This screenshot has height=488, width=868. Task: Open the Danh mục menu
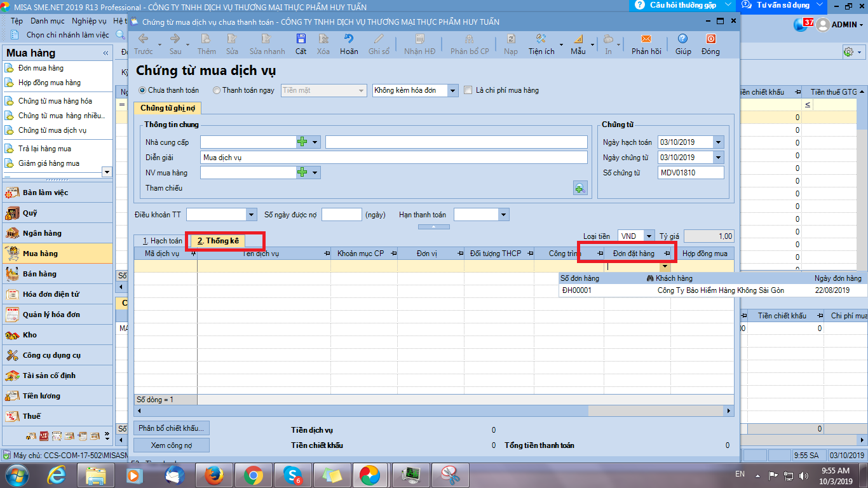click(x=48, y=21)
